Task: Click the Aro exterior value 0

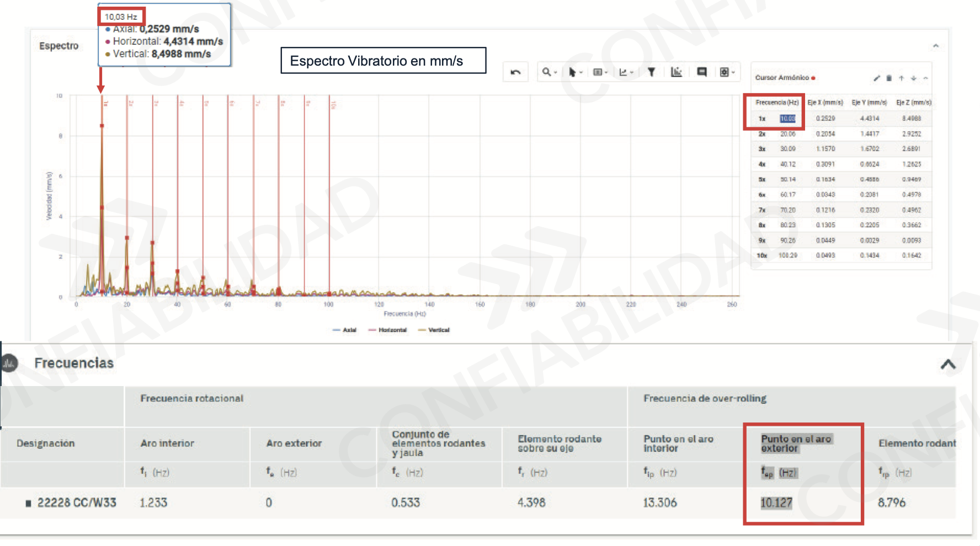Action: pos(269,503)
